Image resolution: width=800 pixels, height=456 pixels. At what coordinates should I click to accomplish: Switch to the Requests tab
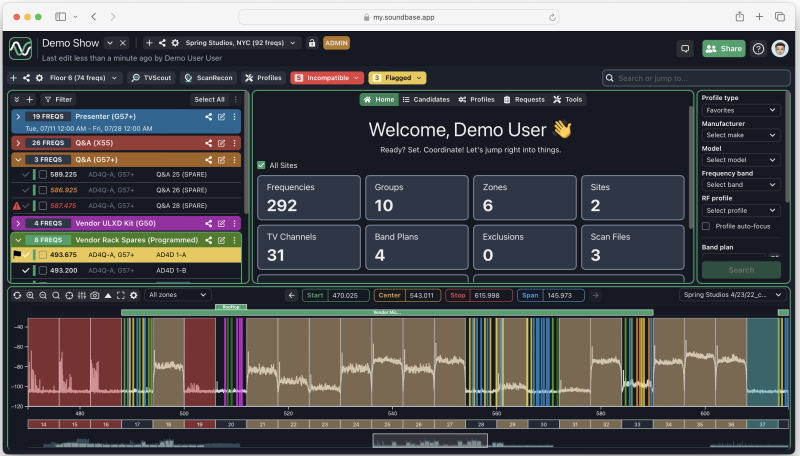524,100
